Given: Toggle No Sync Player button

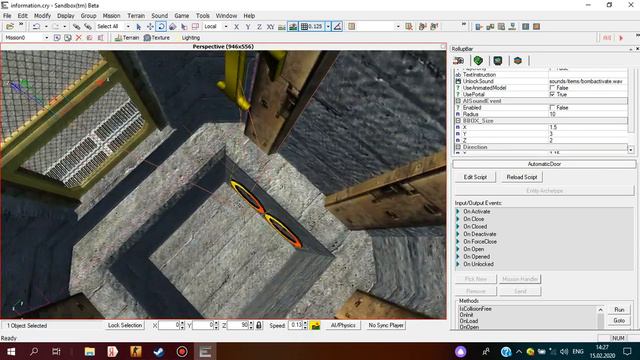Looking at the screenshot, I should (x=386, y=325).
